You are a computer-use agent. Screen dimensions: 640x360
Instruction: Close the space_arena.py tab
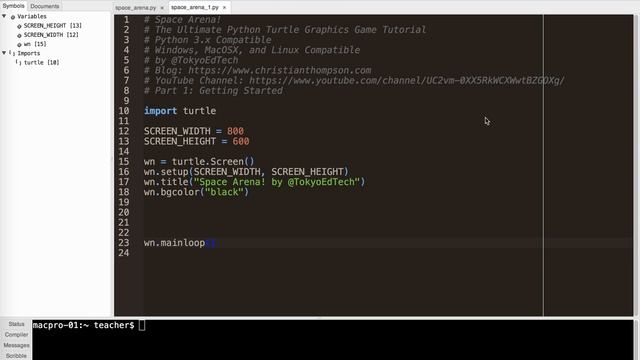(x=162, y=8)
